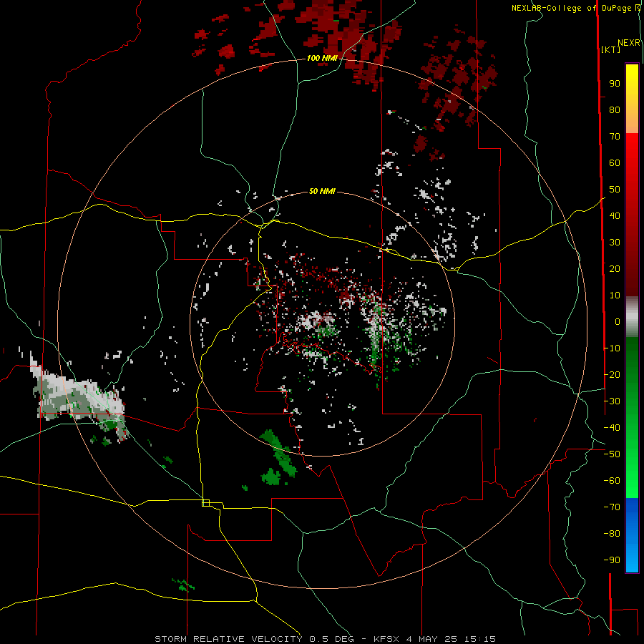Click the 40 value on the velocity scale
Image resolution: width=644 pixels, height=644 pixels.
point(615,216)
